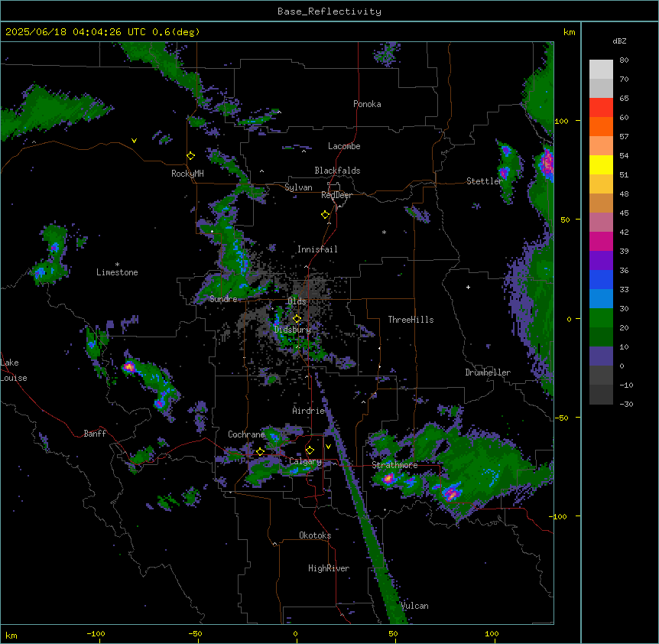Click the Strathmore label
Screen dimensions: 659x644
(x=394, y=465)
